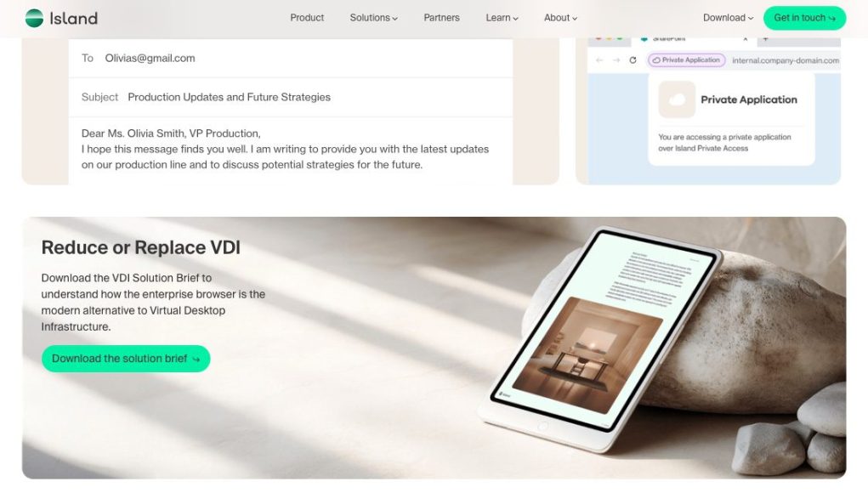This screenshot has height=493, width=868.
Task: Click the green Island globe logo
Action: (34, 18)
